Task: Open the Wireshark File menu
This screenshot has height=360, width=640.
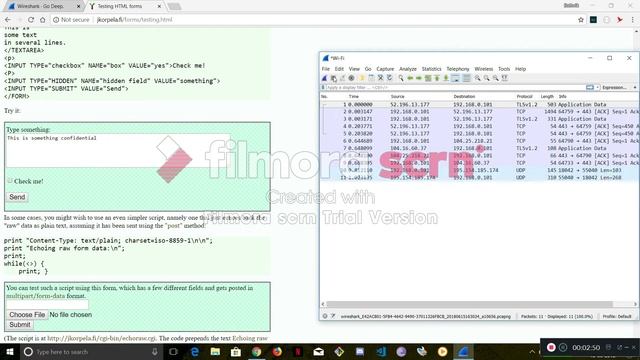Action: point(325,69)
